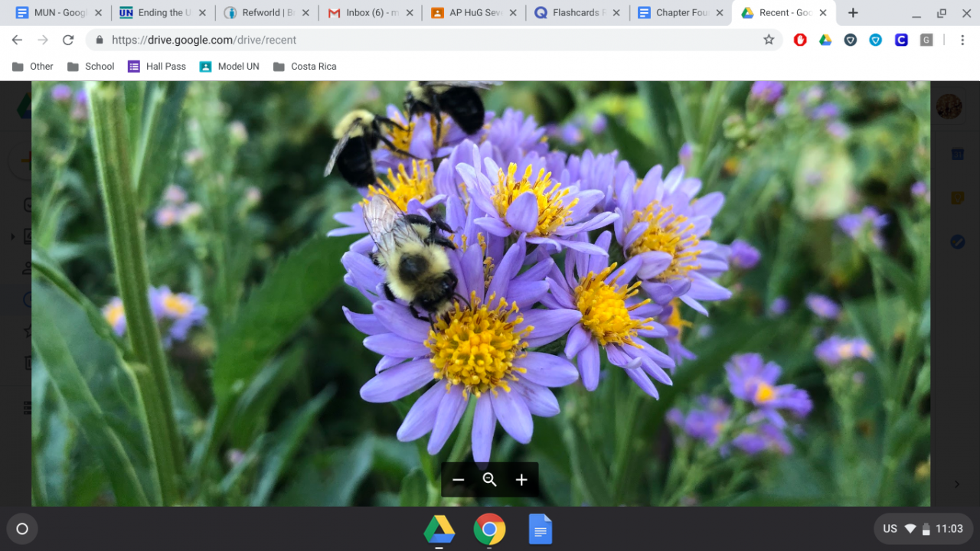Screen dimensions: 980x551
Task: Switch to the Refworld tab
Action: (x=265, y=13)
